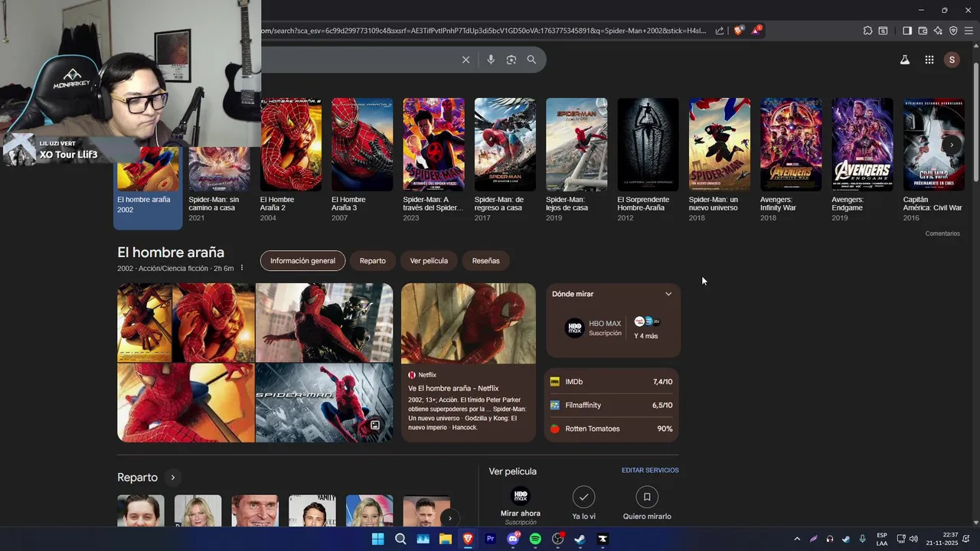Image resolution: width=980 pixels, height=551 pixels.
Task: Select the 'Información general' tab
Action: coord(302,261)
